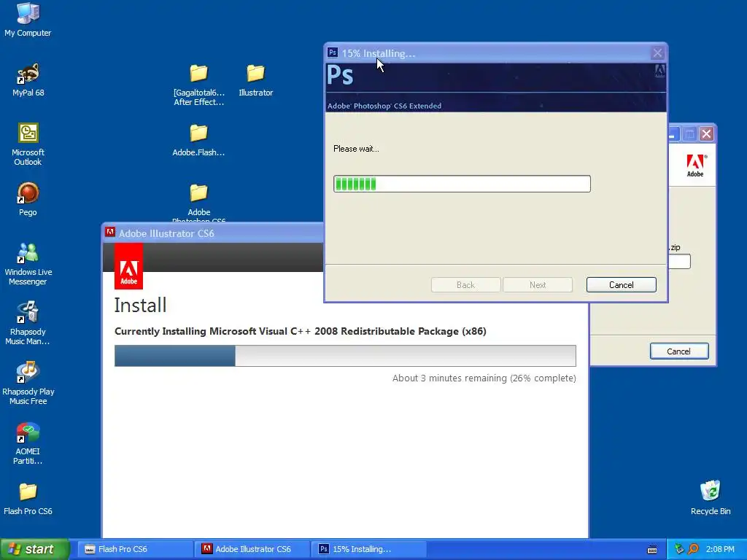Click the green Photoshop install progress bar
Image resolution: width=747 pixels, height=560 pixels.
pos(462,184)
